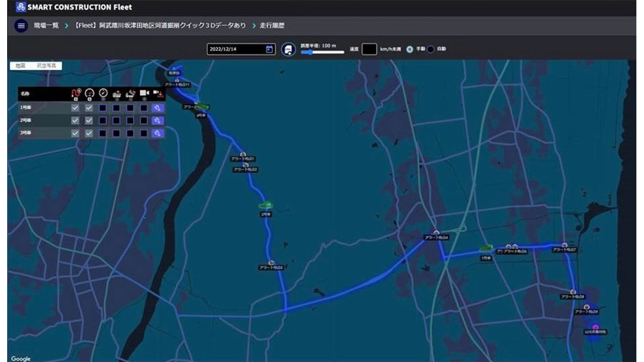Expand breadcrumb chevron before 走行履歴
This screenshot has height=362, width=644.
pyautogui.click(x=253, y=26)
